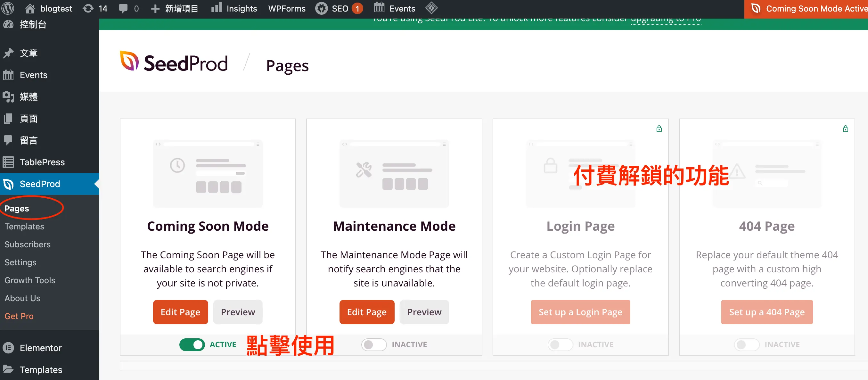
Task: Open the comments bubble icon in admin bar
Action: coord(123,9)
